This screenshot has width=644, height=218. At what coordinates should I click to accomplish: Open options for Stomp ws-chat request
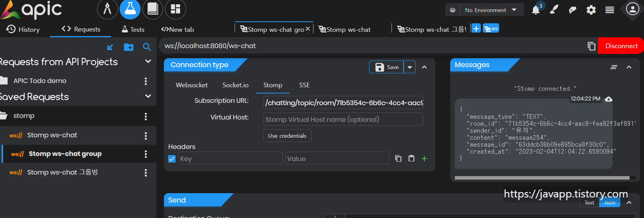click(146, 136)
